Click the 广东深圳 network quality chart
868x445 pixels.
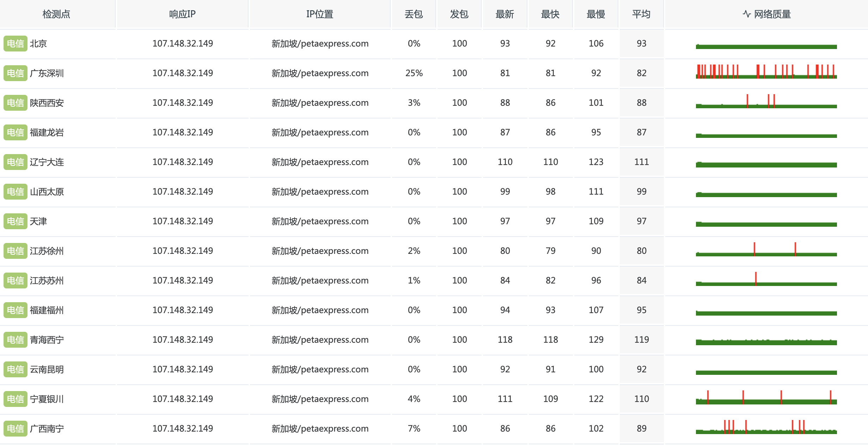coord(766,71)
